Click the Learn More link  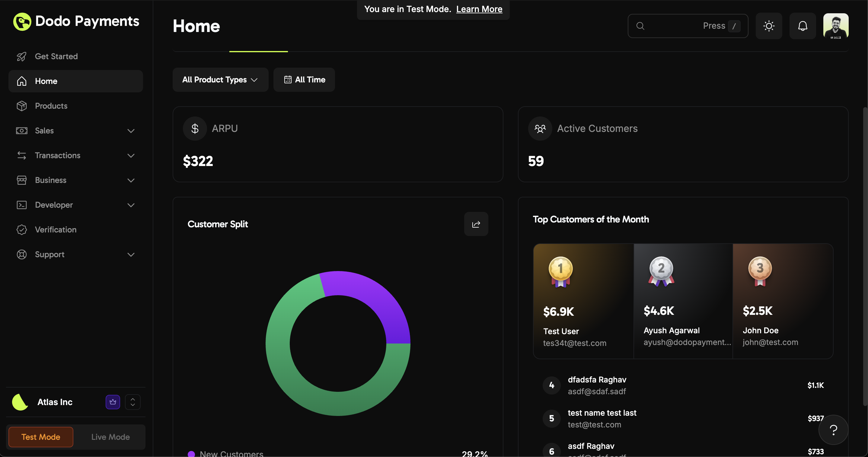coord(479,9)
